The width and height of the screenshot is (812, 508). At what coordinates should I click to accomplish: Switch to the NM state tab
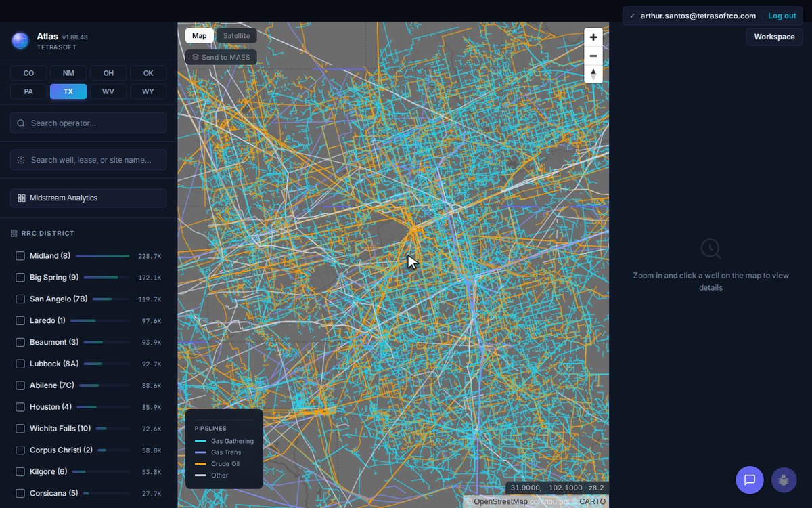68,73
